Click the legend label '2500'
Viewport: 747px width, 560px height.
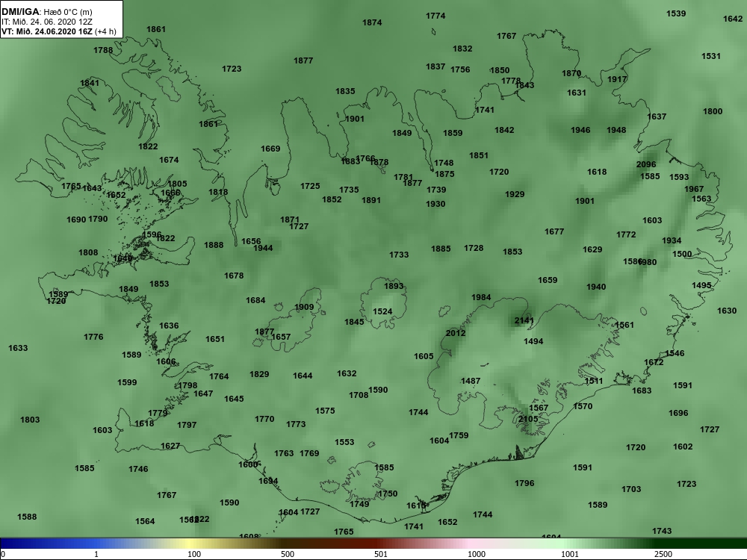pos(663,554)
